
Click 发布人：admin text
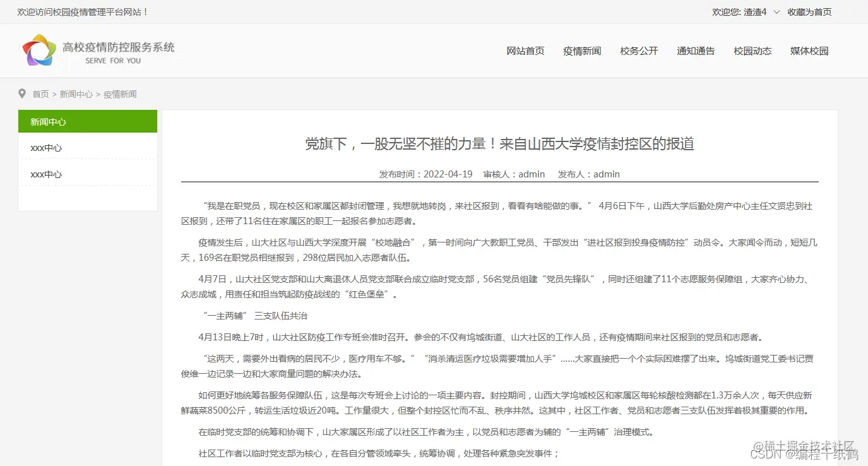[589, 174]
